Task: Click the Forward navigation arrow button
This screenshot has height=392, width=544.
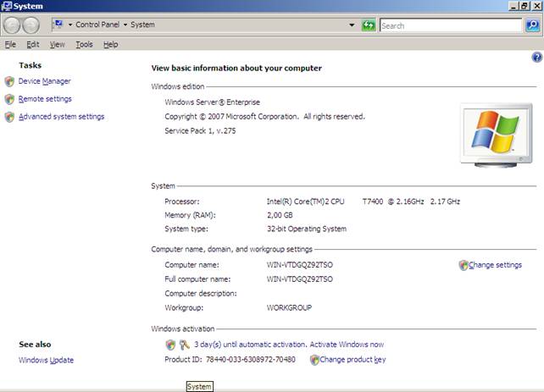Action: click(x=31, y=25)
